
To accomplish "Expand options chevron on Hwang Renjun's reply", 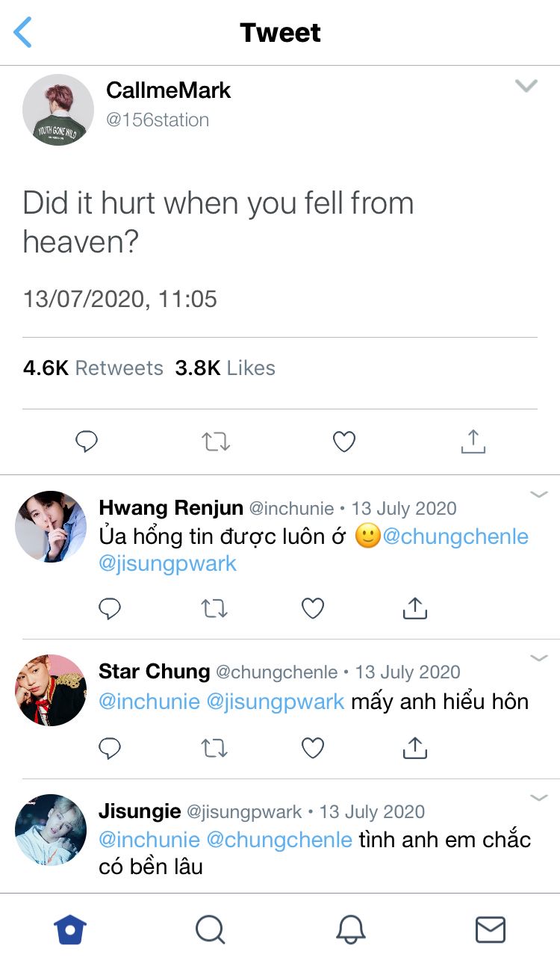I will coord(538,495).
